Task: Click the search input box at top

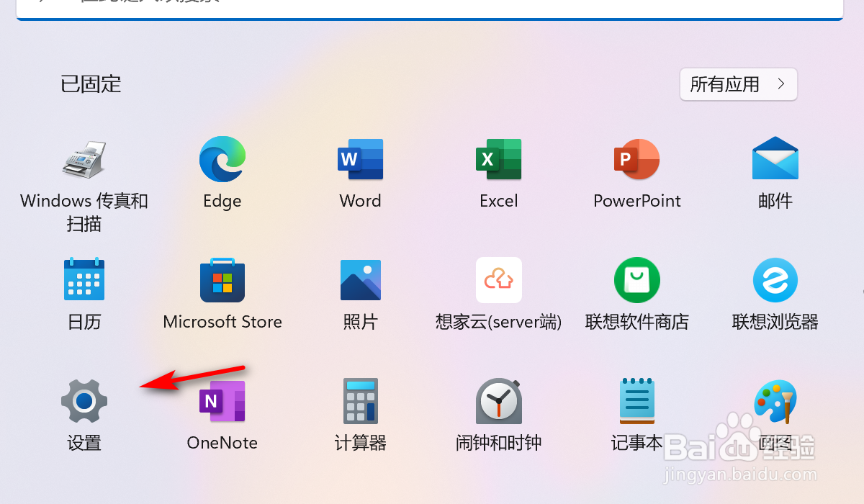Action: click(430, 9)
